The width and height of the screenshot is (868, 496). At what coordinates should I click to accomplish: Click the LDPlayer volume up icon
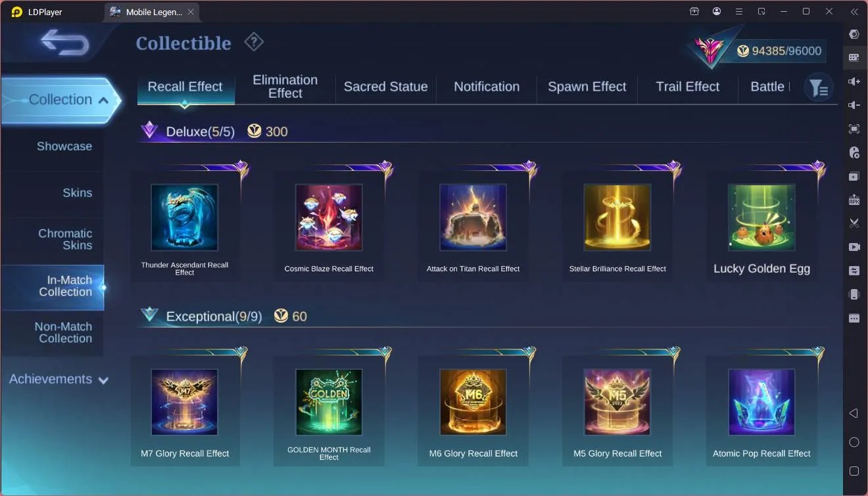pos(854,81)
